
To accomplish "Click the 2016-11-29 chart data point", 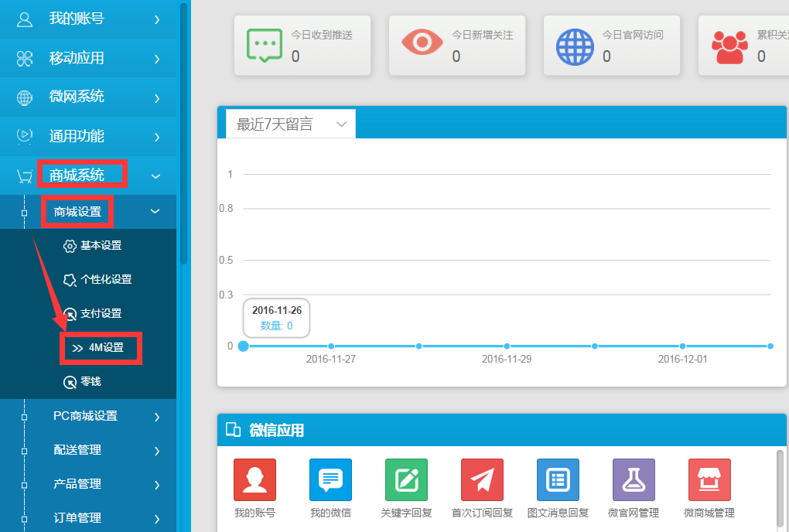I will [x=507, y=346].
